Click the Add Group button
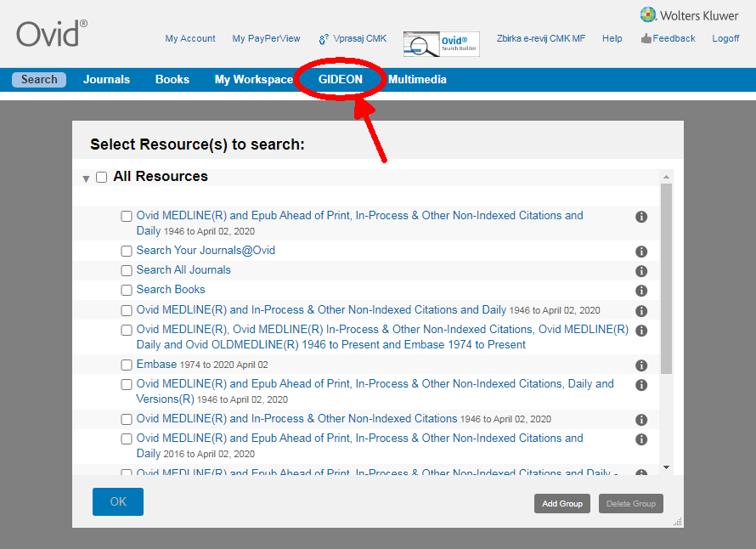The image size is (756, 549). 562,504
